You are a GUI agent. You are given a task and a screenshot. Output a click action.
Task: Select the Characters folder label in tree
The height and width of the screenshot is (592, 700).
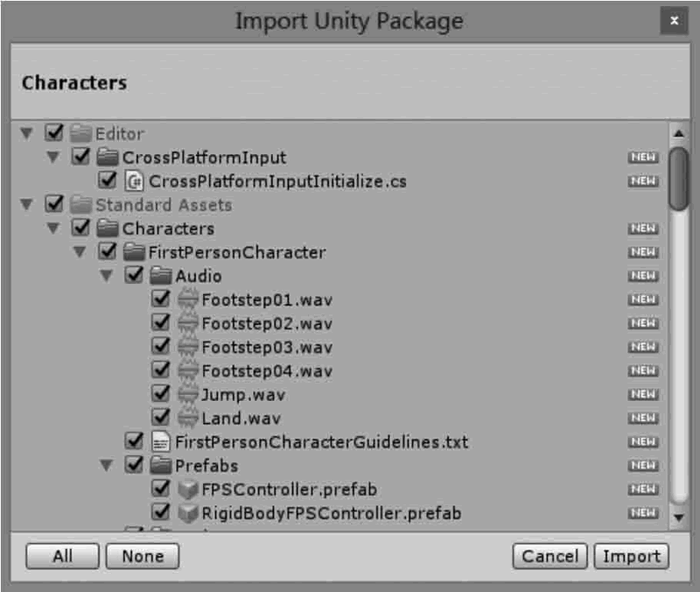pyautogui.click(x=168, y=229)
